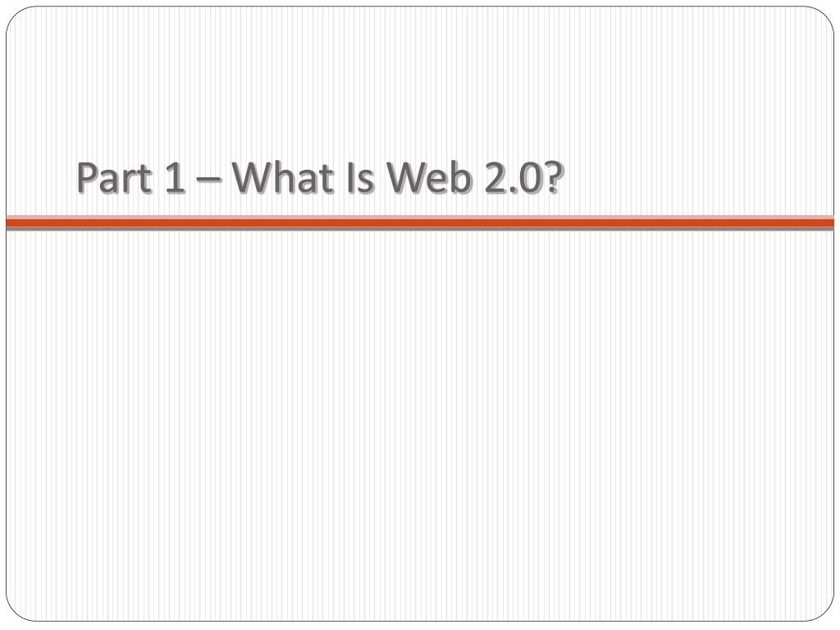The image size is (840, 630).
Task: Click the blank area right of the title text
Action: pos(696,177)
